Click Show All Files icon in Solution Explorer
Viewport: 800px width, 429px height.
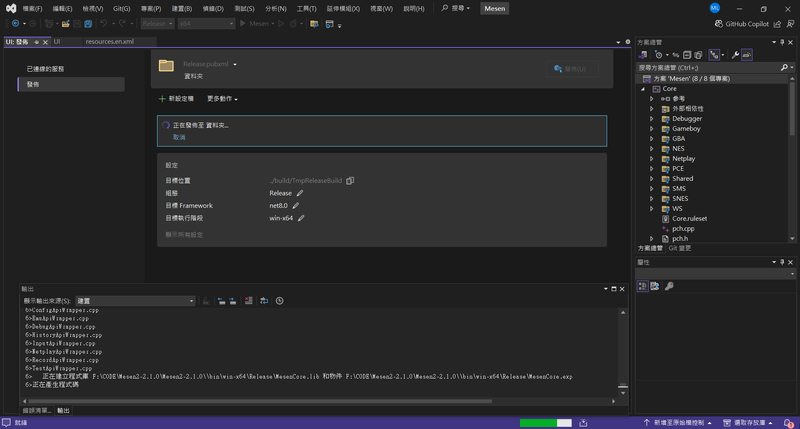[x=698, y=55]
